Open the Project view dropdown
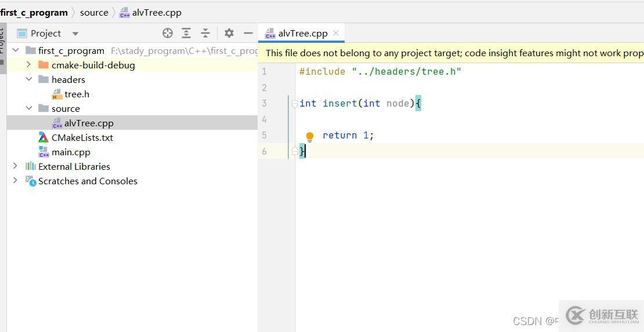 pos(75,34)
